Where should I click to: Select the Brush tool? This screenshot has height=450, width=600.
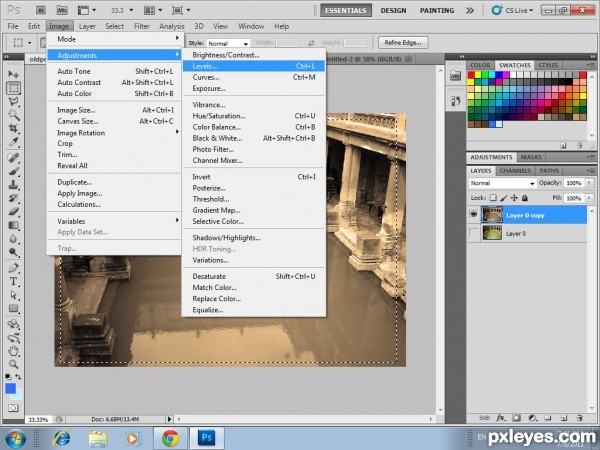[13, 171]
